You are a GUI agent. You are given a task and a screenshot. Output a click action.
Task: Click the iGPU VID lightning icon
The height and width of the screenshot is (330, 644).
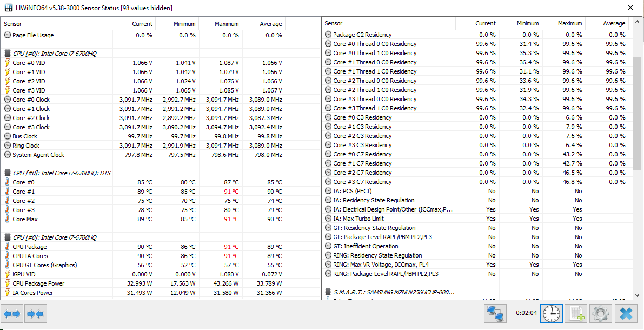tap(8, 274)
